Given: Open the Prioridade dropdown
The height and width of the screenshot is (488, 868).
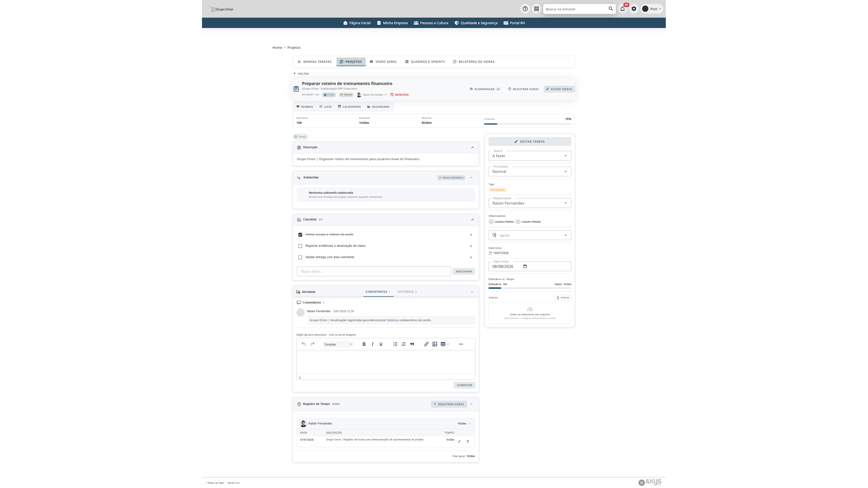Looking at the screenshot, I should pyautogui.click(x=530, y=171).
